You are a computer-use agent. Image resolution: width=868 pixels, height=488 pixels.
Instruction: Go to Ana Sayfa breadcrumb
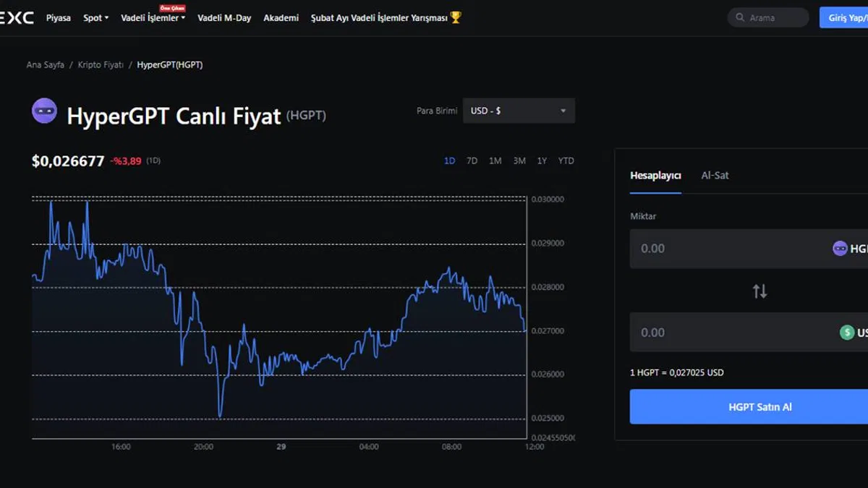(46, 65)
